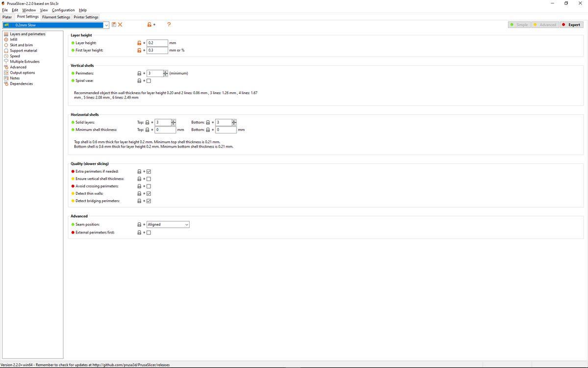Select Expert mode button
Image resolution: width=588 pixels, height=368 pixels.
pos(571,25)
